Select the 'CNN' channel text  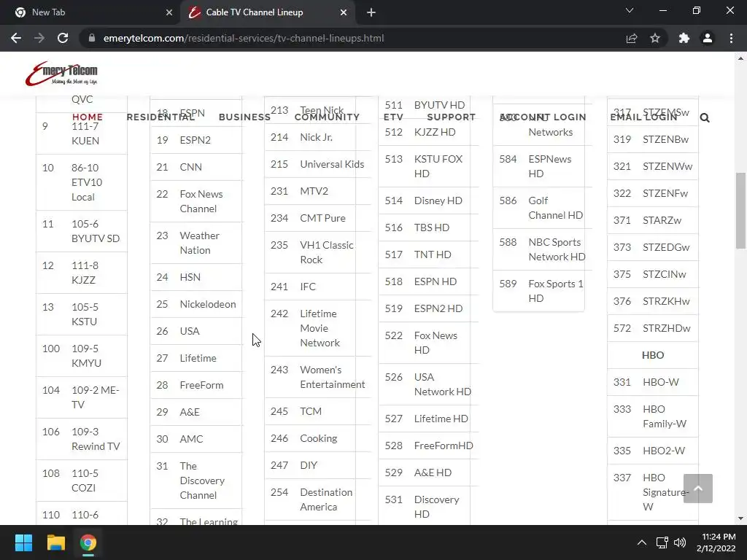pyautogui.click(x=190, y=167)
